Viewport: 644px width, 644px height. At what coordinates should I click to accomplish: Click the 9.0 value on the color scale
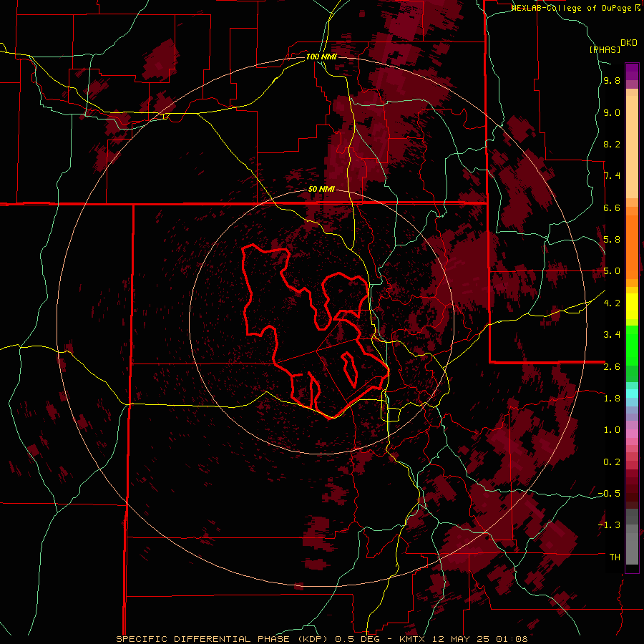(612, 112)
